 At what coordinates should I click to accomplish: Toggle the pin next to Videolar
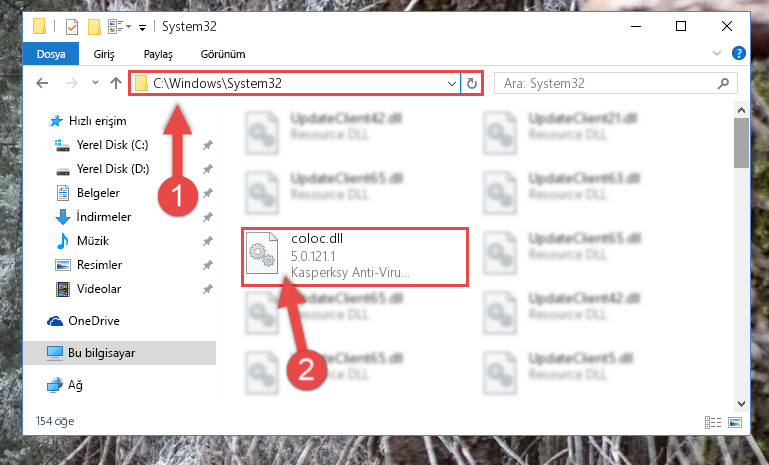(208, 289)
